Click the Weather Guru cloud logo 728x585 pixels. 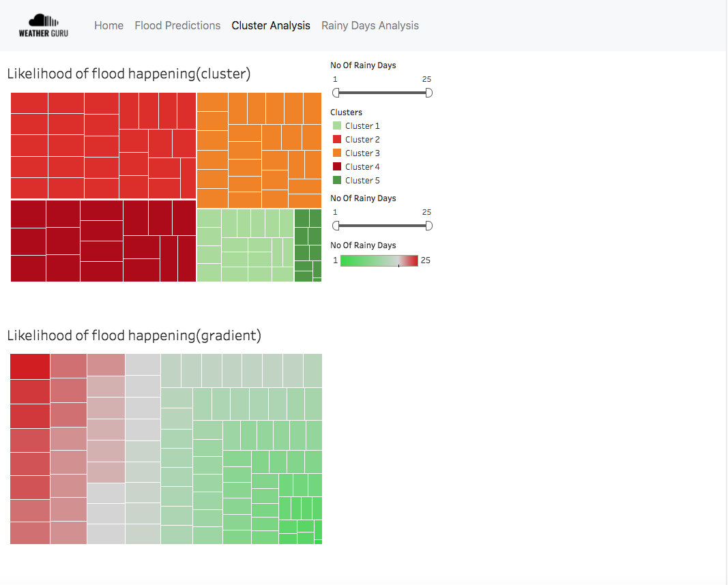pos(44,25)
